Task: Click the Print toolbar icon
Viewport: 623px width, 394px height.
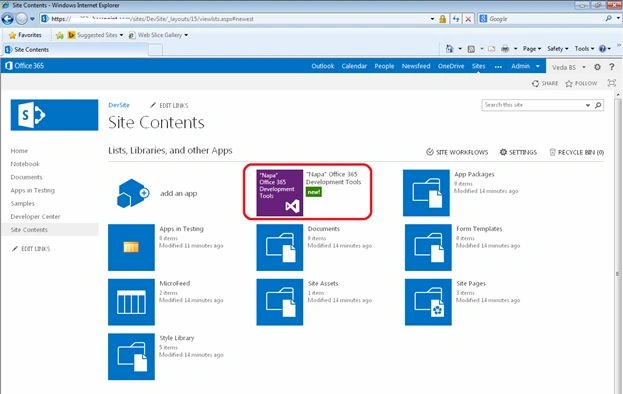Action: [x=505, y=48]
